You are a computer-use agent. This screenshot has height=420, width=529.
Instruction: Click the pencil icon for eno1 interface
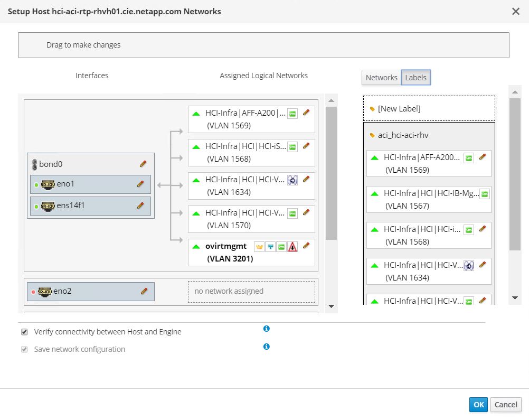(x=140, y=184)
